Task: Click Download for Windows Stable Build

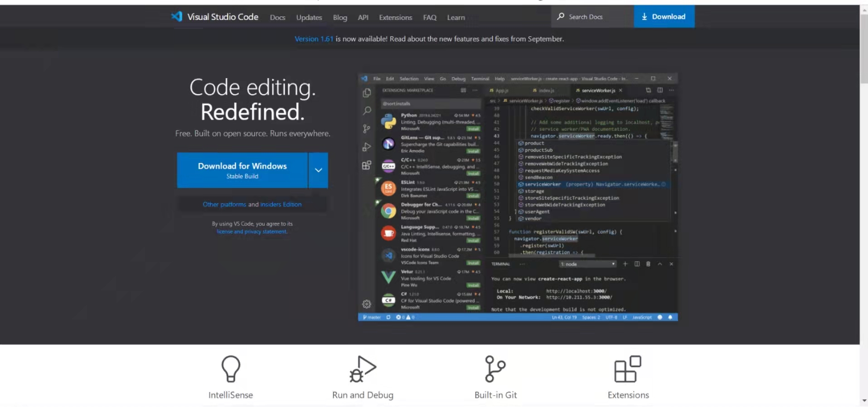Action: (242, 170)
